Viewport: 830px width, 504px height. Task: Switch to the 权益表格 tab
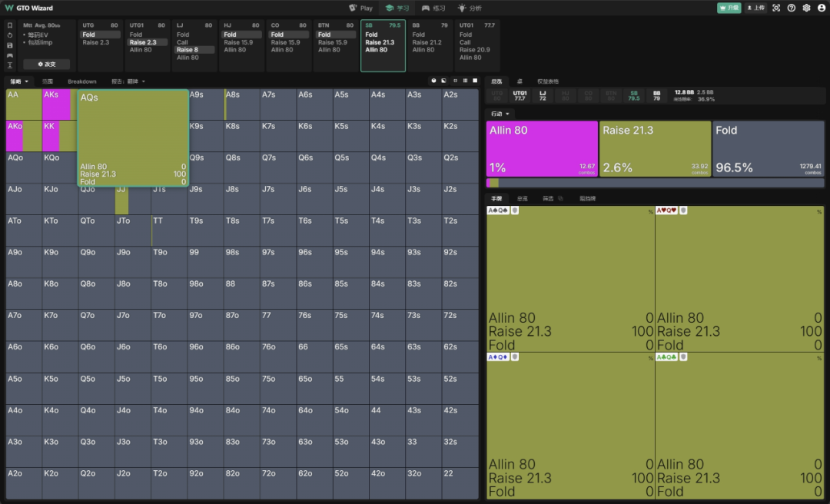point(548,81)
